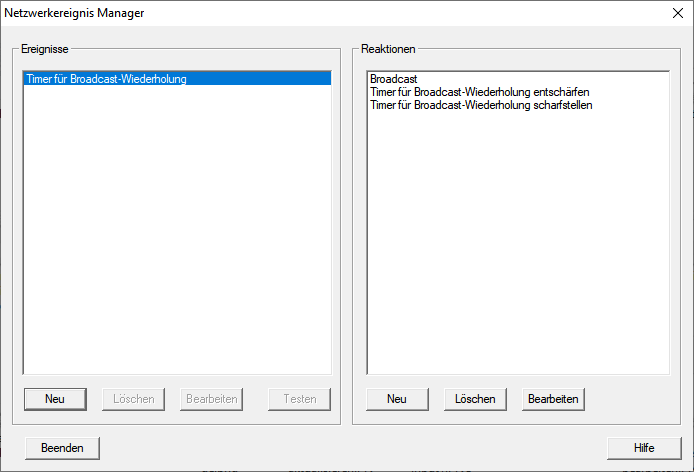
Task: Select the 'Timer für Broadcast-Wiederholung' event
Action: tap(104, 78)
